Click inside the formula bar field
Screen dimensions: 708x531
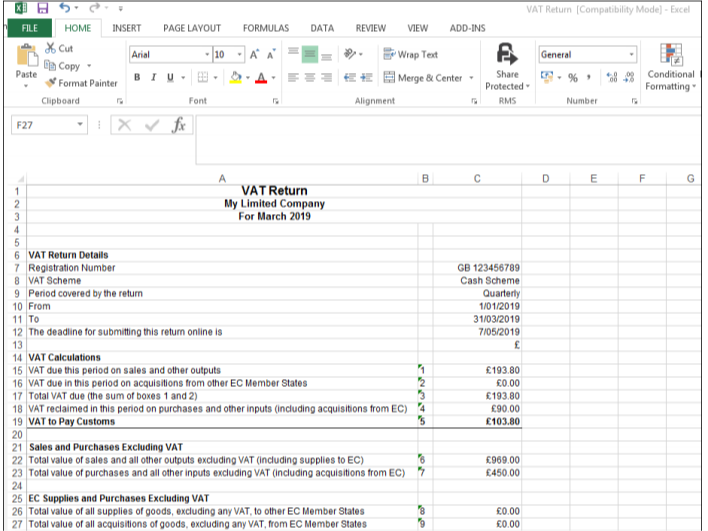[448, 140]
